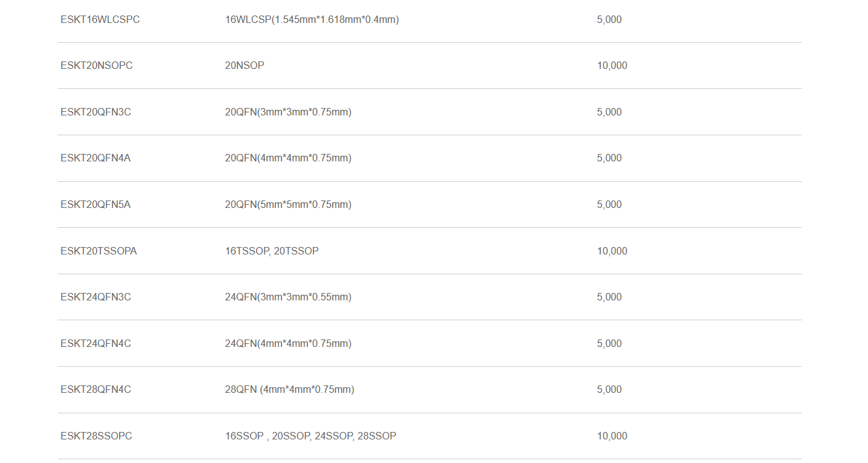868x463 pixels.
Task: Click the ESKT28QFN4C part number
Action: [x=95, y=390]
